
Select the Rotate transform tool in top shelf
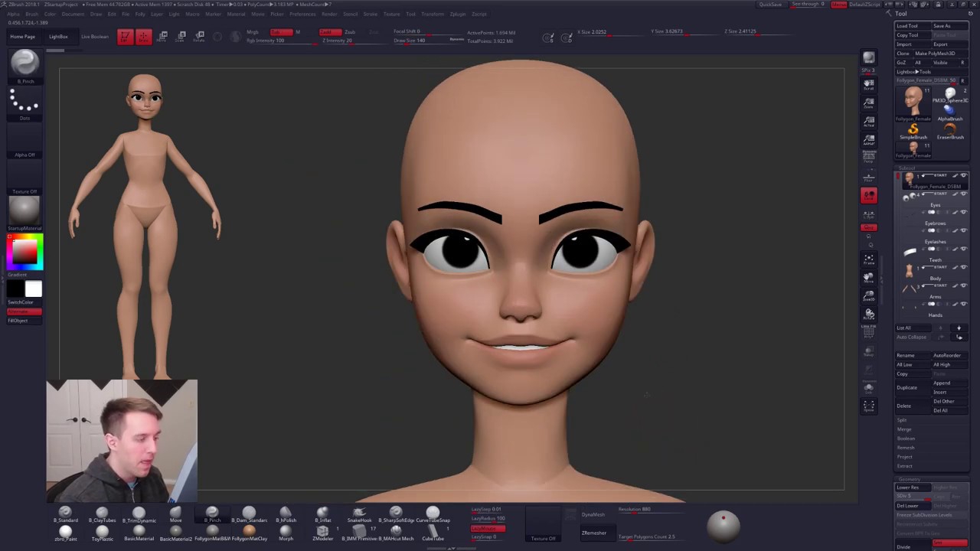coord(200,37)
